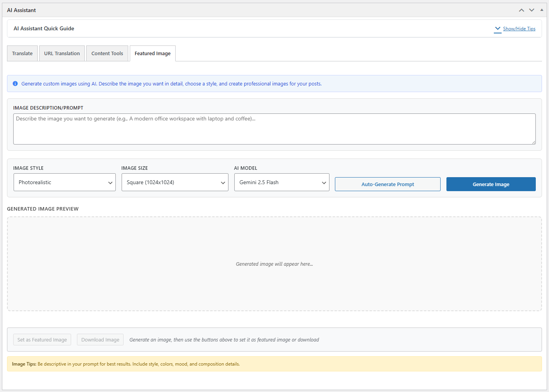Click the Auto-Generate Prompt button
The height and width of the screenshot is (392, 549).
point(388,184)
